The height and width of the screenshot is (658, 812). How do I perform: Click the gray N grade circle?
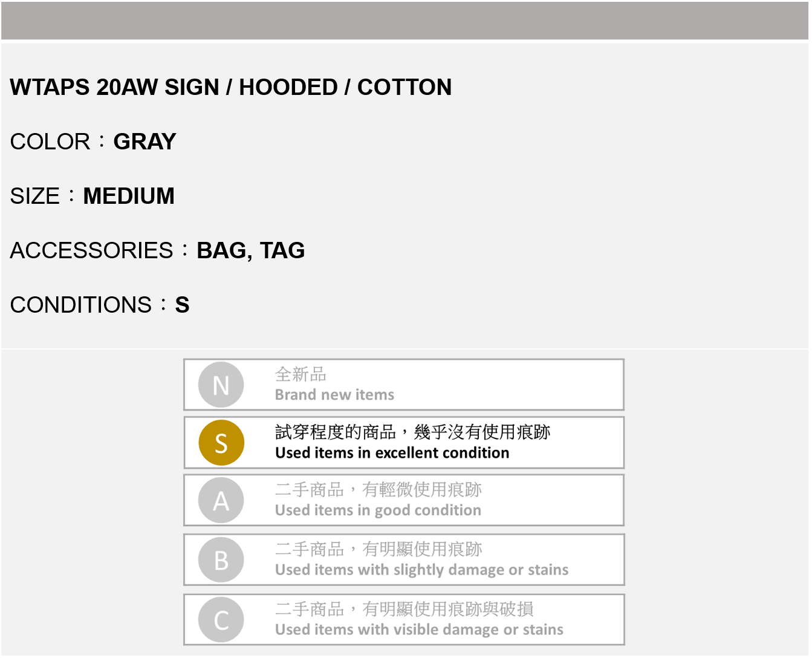(x=221, y=385)
